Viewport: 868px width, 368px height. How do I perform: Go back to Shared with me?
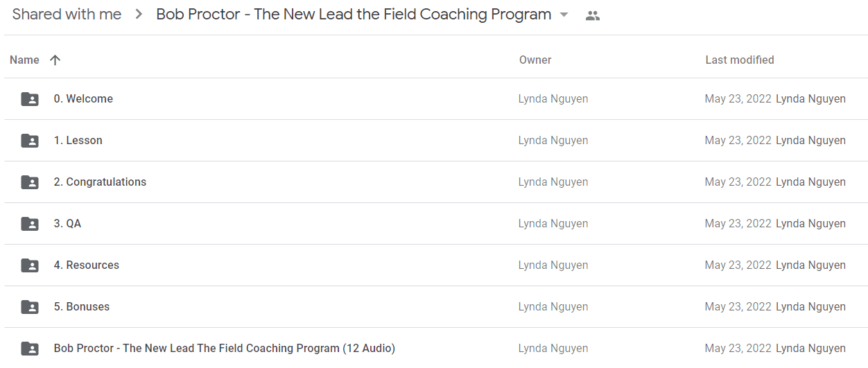(x=67, y=15)
